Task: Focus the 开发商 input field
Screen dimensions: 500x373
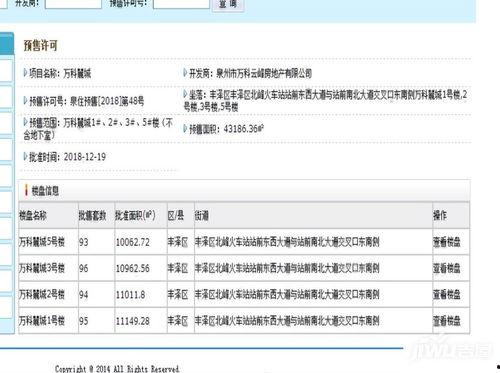Action: pyautogui.click(x=73, y=4)
